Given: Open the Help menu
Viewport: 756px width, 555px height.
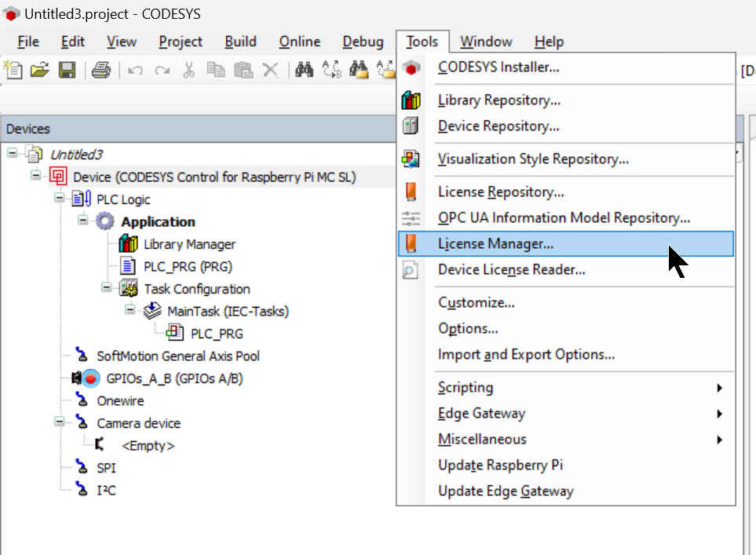Looking at the screenshot, I should click(550, 42).
